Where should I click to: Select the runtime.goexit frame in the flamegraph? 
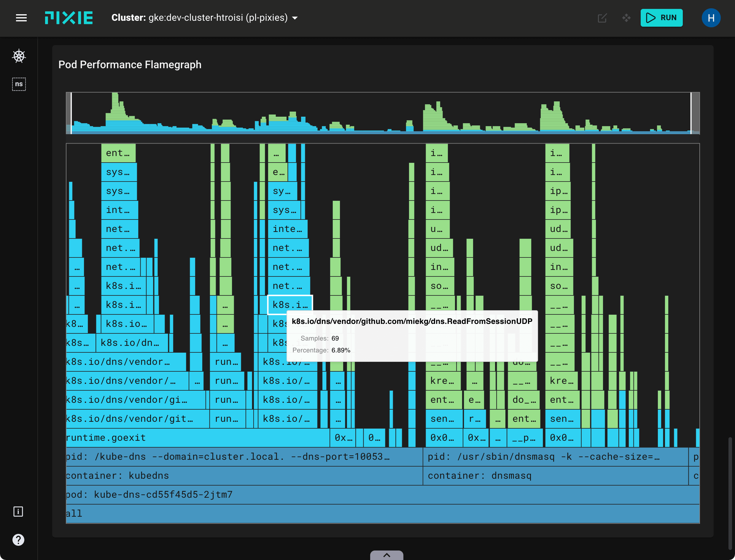[133, 437]
